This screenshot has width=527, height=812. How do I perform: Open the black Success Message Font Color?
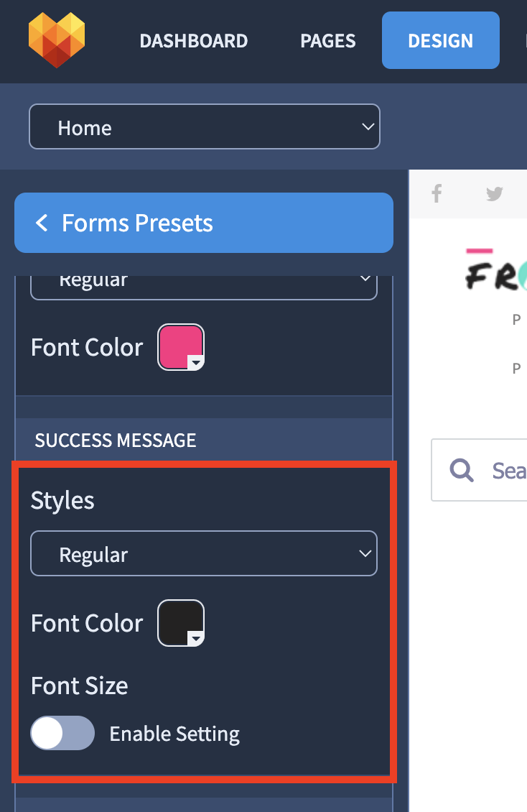tap(181, 623)
